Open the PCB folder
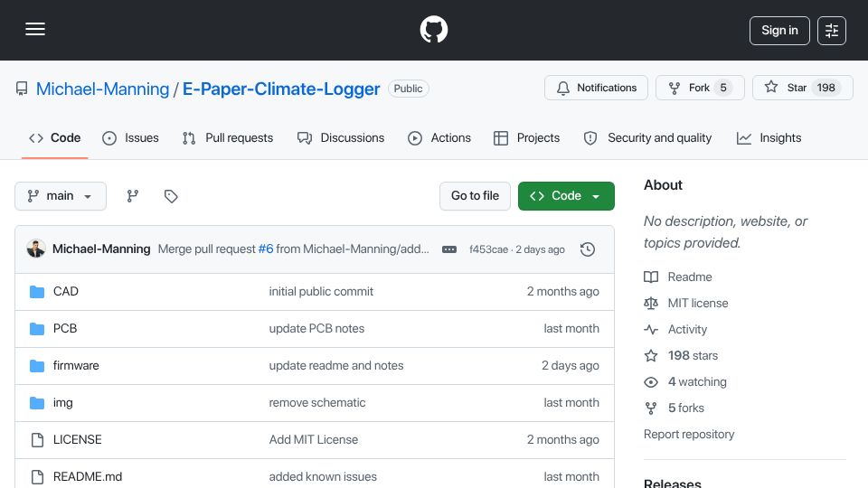The image size is (868, 488). [x=65, y=329]
